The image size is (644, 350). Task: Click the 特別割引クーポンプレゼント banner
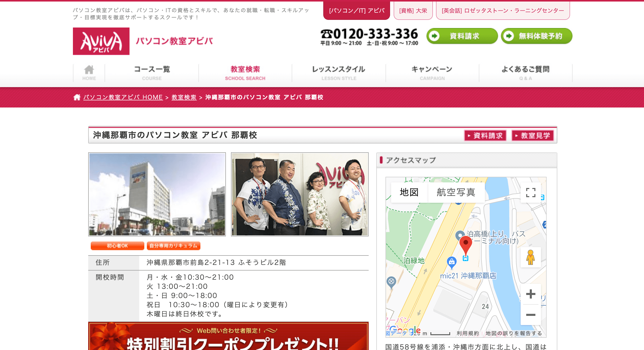tap(228, 336)
